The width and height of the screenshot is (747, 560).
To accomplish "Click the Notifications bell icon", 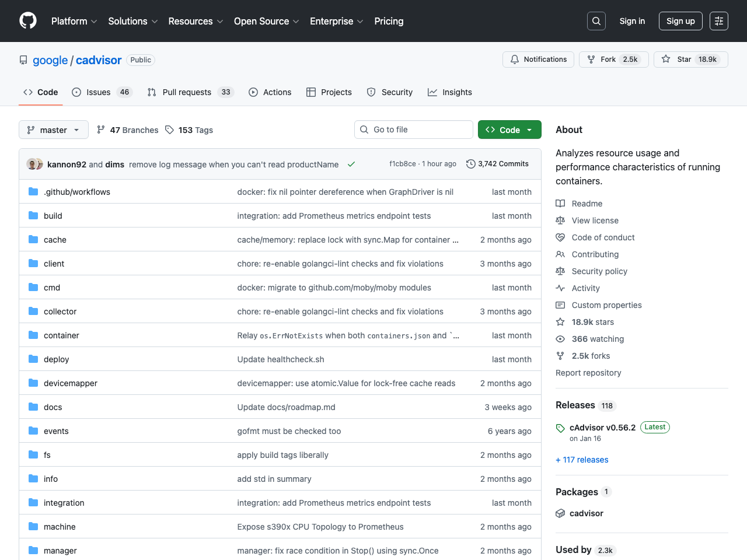I will pyautogui.click(x=515, y=59).
